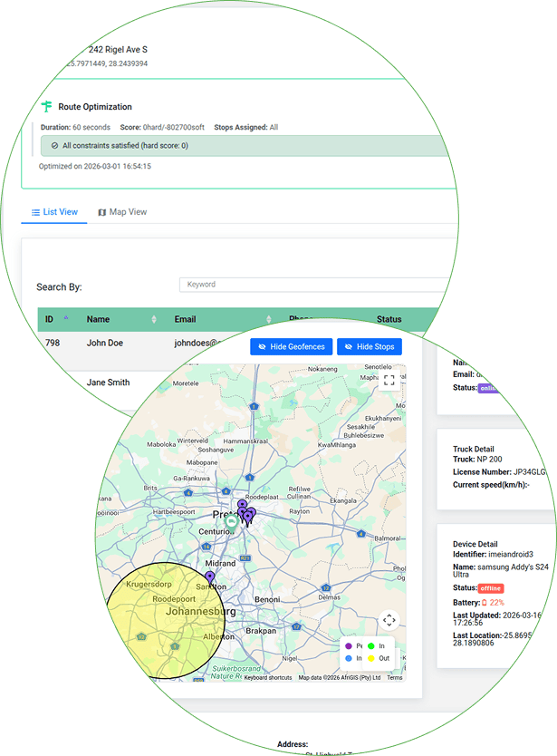Click the Route Optimization signpost icon
The height and width of the screenshot is (756, 557).
(x=46, y=107)
